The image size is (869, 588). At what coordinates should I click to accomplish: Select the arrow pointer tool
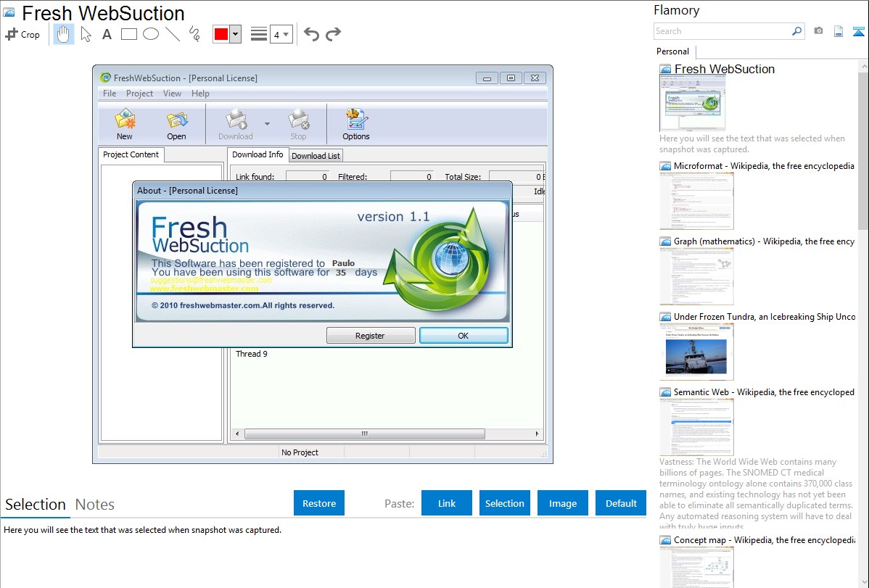point(86,34)
